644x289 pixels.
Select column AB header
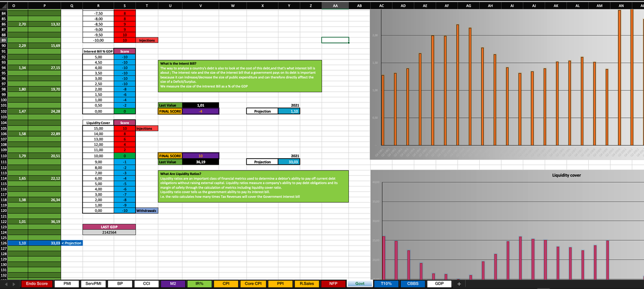(x=360, y=5)
